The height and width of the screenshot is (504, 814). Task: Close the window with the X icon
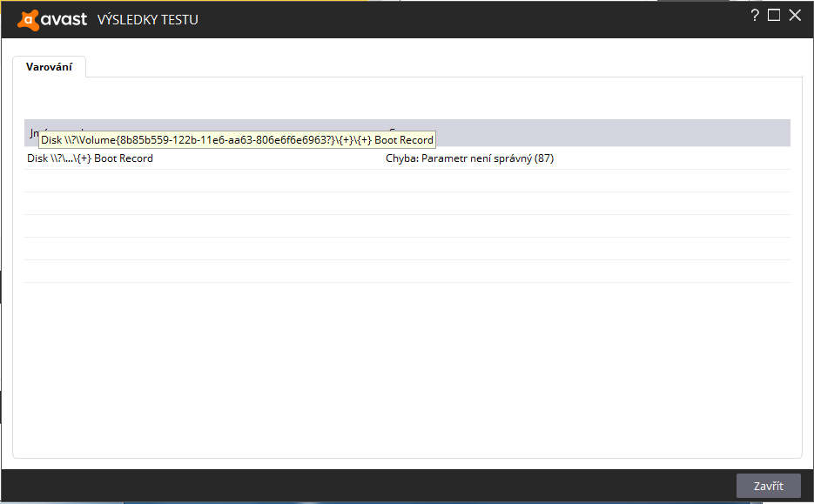[794, 16]
